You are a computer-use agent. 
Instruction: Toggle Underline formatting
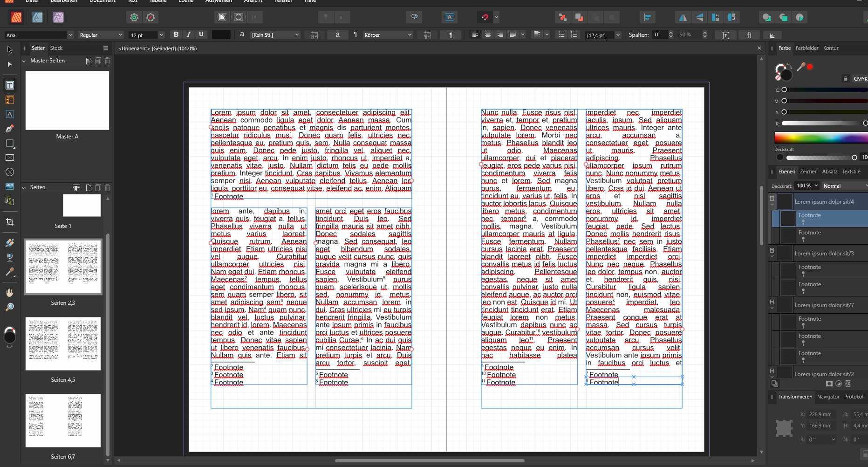(201, 34)
